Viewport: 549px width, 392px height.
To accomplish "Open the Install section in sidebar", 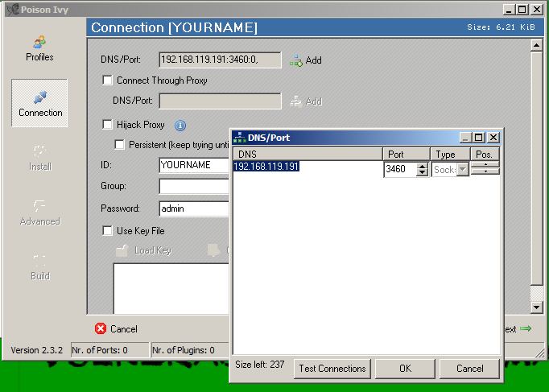I will (40, 159).
